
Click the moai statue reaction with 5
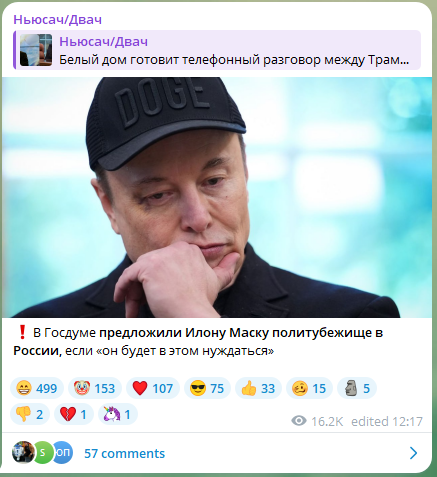(x=357, y=388)
